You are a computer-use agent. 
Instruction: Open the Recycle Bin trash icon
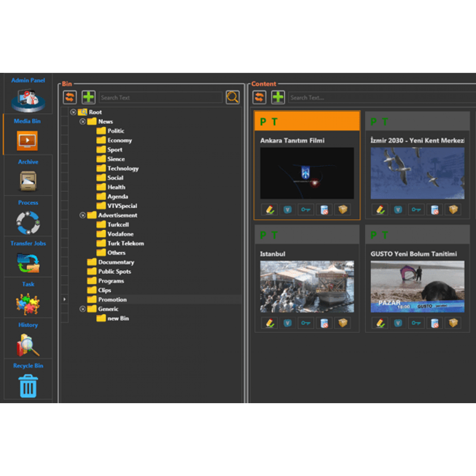coord(28,386)
